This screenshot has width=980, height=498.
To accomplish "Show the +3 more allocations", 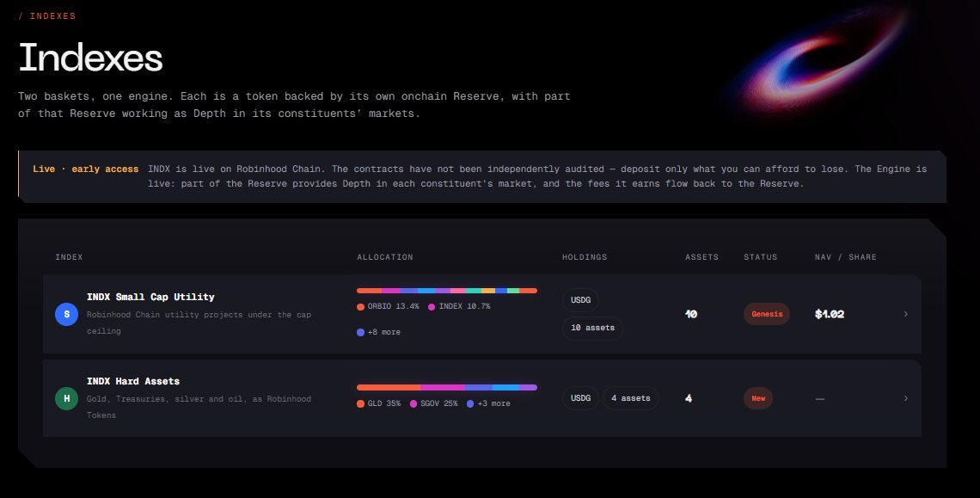I will pyautogui.click(x=493, y=403).
